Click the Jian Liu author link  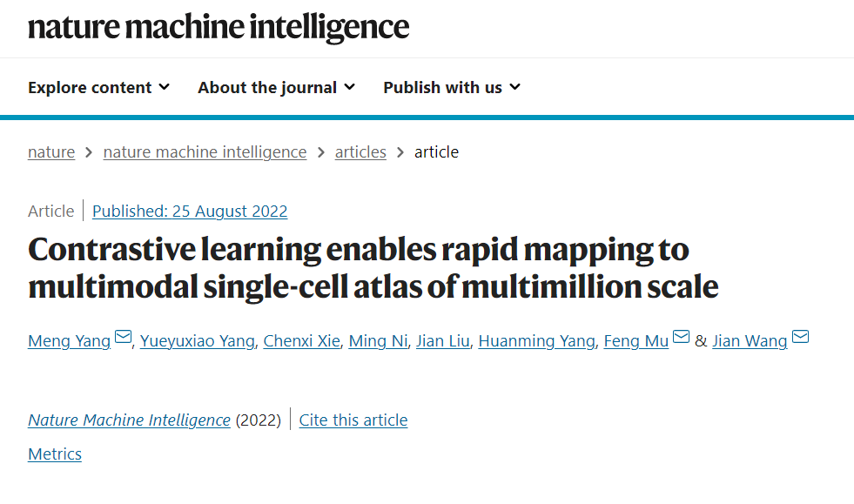tap(443, 341)
